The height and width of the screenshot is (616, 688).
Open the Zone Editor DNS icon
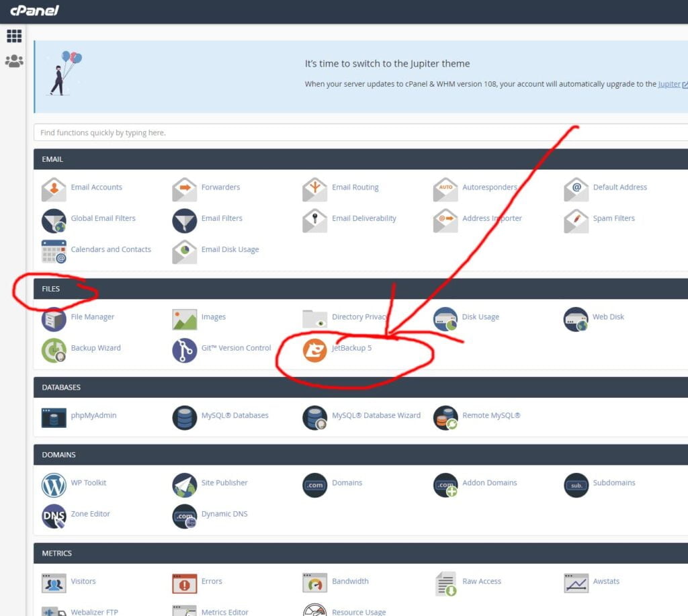click(54, 516)
